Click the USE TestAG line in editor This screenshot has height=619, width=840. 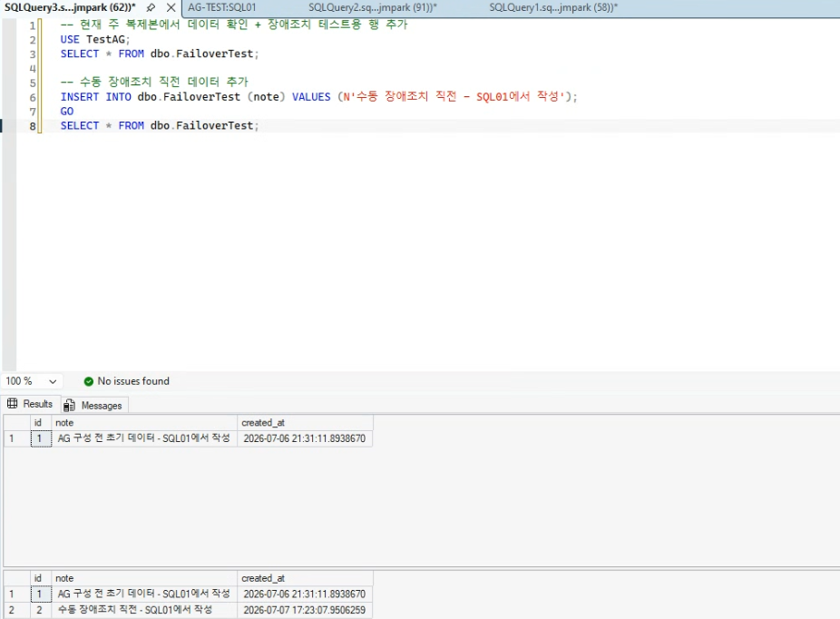point(95,40)
